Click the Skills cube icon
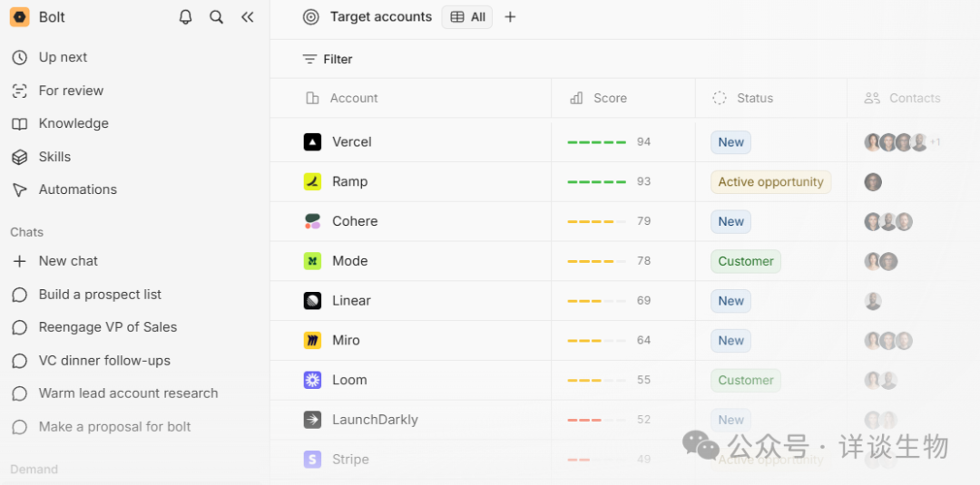Viewport: 980px width, 485px height. (20, 157)
